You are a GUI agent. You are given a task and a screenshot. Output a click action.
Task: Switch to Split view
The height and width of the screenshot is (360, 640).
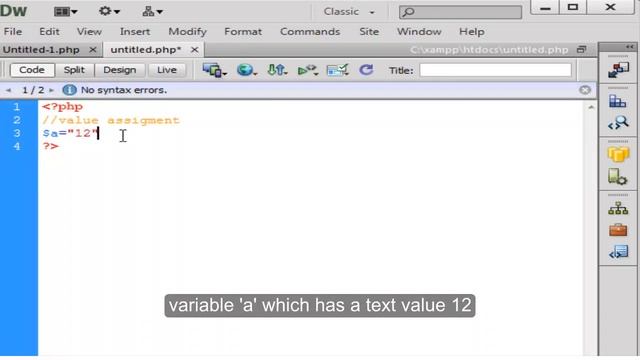74,70
